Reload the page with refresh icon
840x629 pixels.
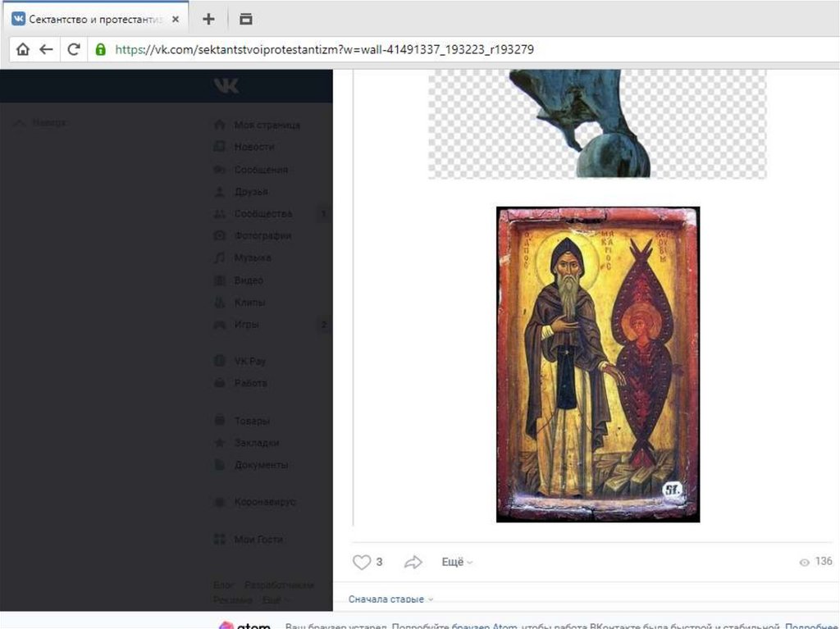coord(73,49)
